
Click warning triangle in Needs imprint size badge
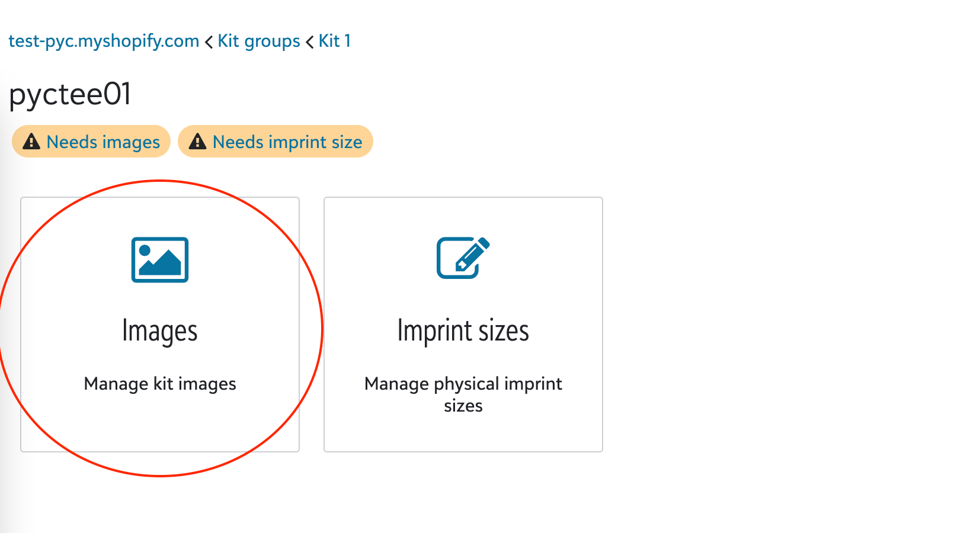click(x=197, y=142)
